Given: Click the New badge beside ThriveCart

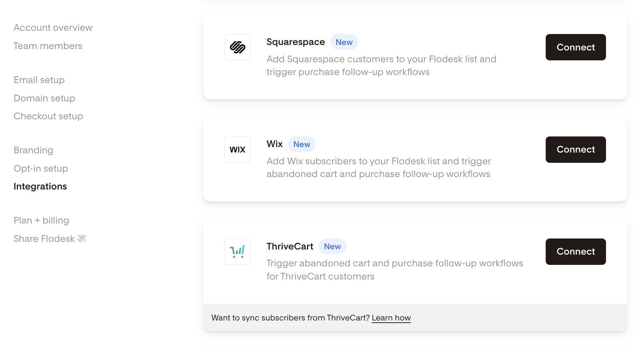Looking at the screenshot, I should 332,247.
